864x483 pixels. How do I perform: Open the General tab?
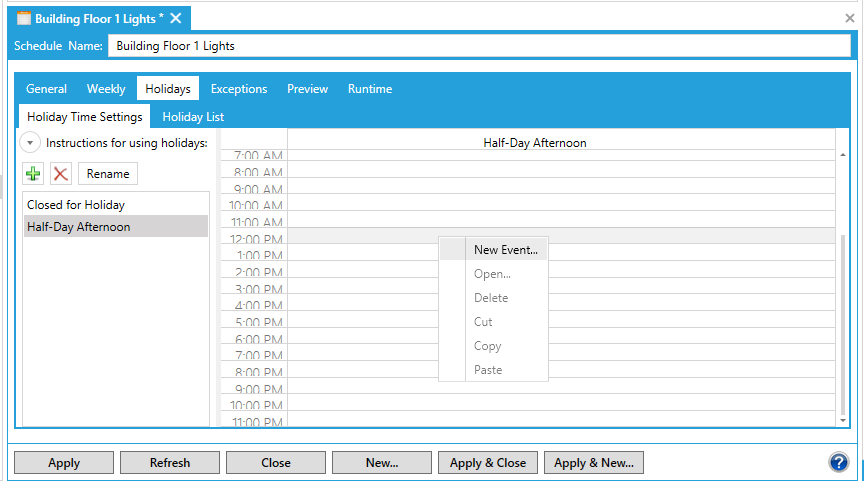pyautogui.click(x=47, y=89)
